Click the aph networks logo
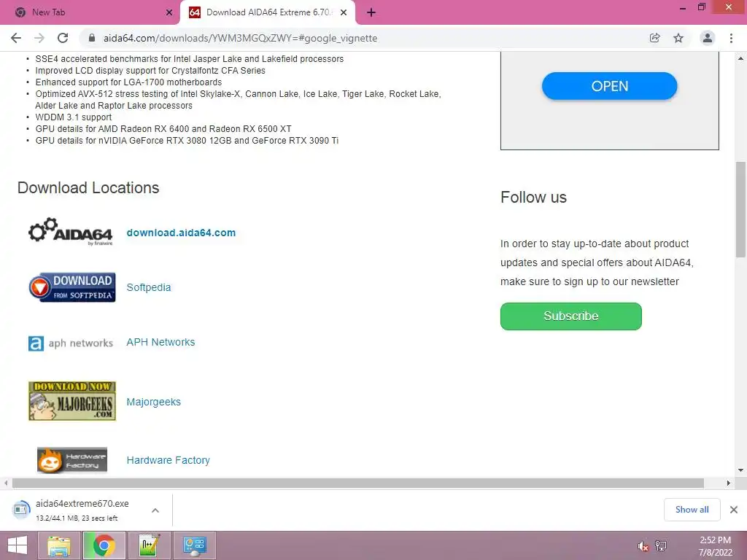Screen dimensions: 747x560 [71, 343]
